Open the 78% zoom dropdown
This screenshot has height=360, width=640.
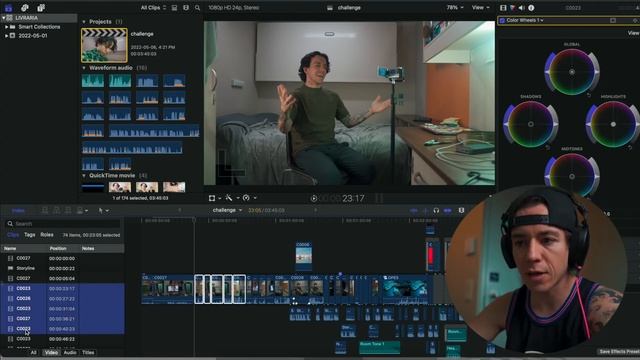click(x=455, y=7)
